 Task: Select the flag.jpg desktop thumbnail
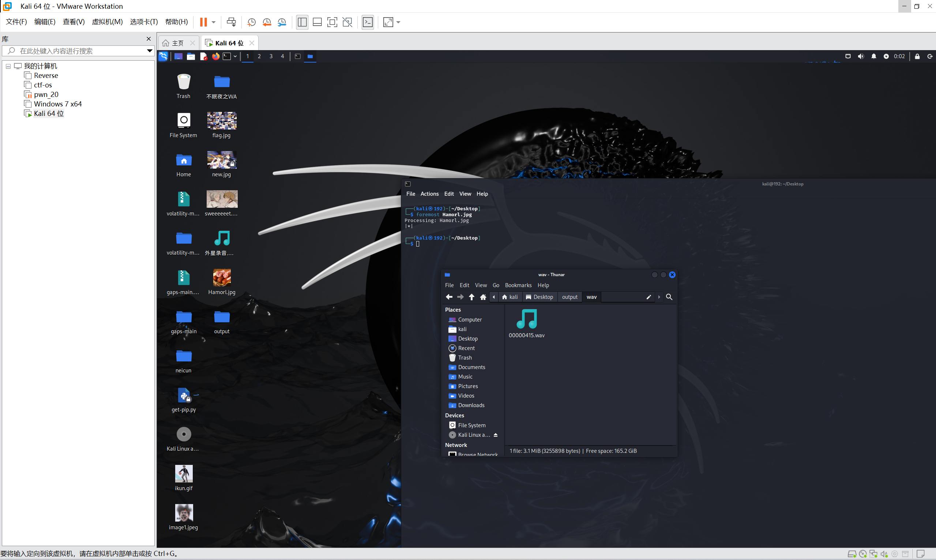[222, 125]
